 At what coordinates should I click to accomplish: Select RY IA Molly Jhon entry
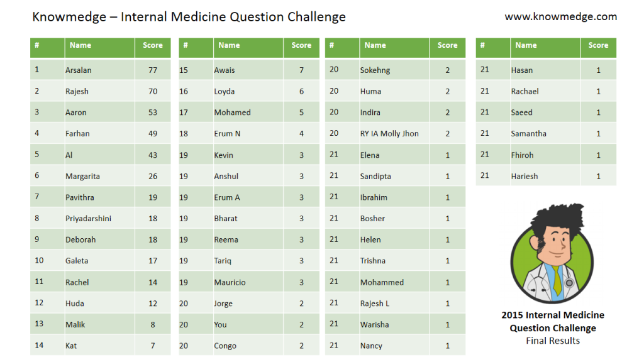[389, 134]
